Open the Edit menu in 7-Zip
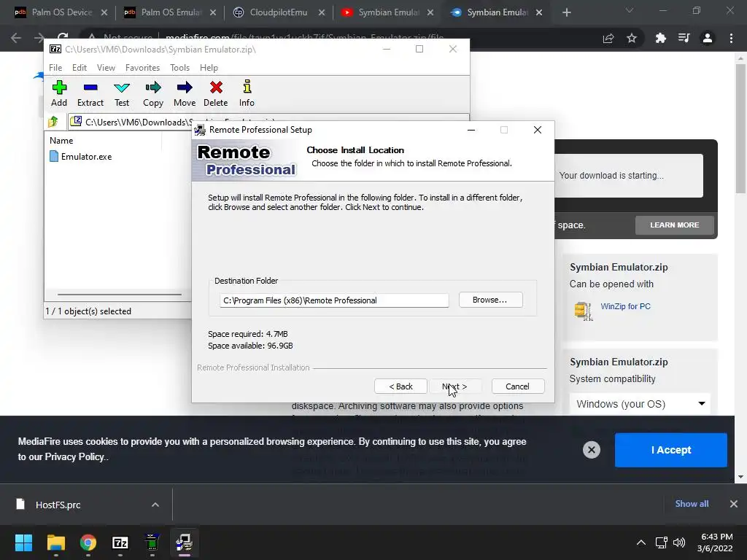 79,68
